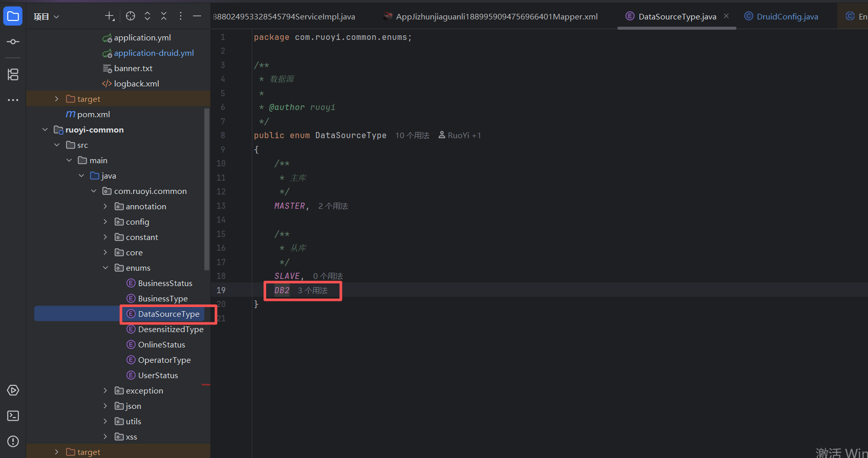Image resolution: width=868 pixels, height=458 pixels.
Task: Click line number 19 in gutter
Action: [221, 290]
